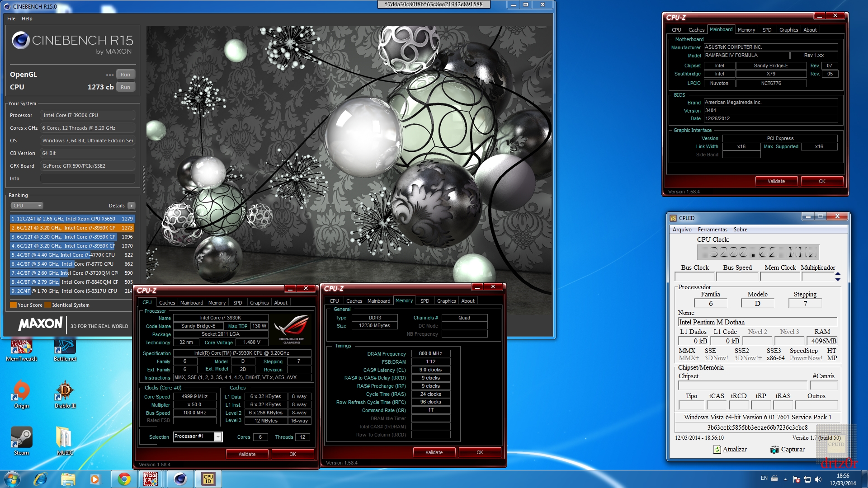Open the CPU ranking type dropdown
868x488 pixels.
27,206
